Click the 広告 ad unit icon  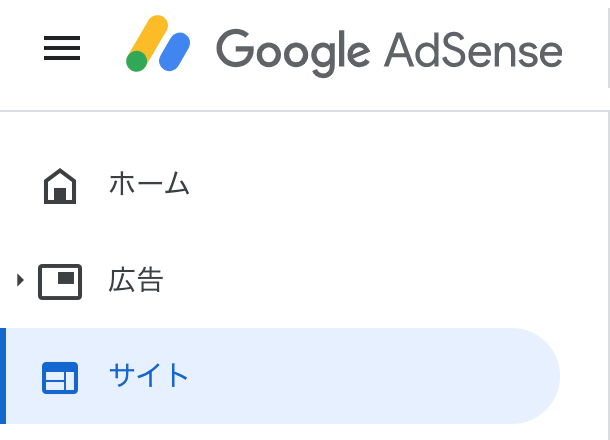[x=60, y=282]
